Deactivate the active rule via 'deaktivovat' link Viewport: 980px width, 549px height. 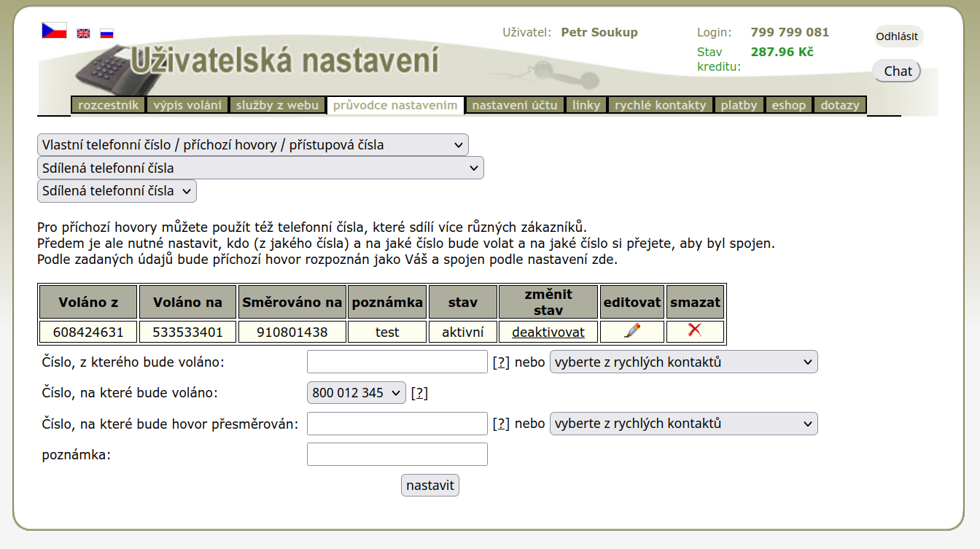(x=548, y=332)
